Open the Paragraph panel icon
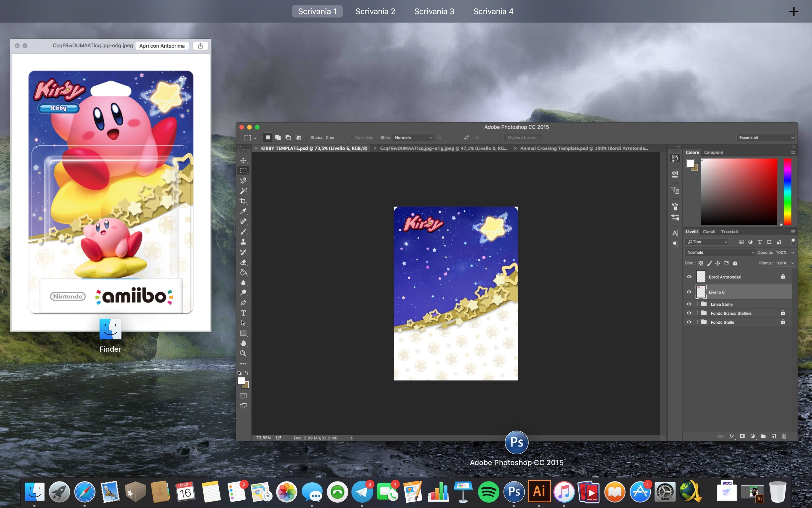Screen dimensions: 812x508 (675, 244)
